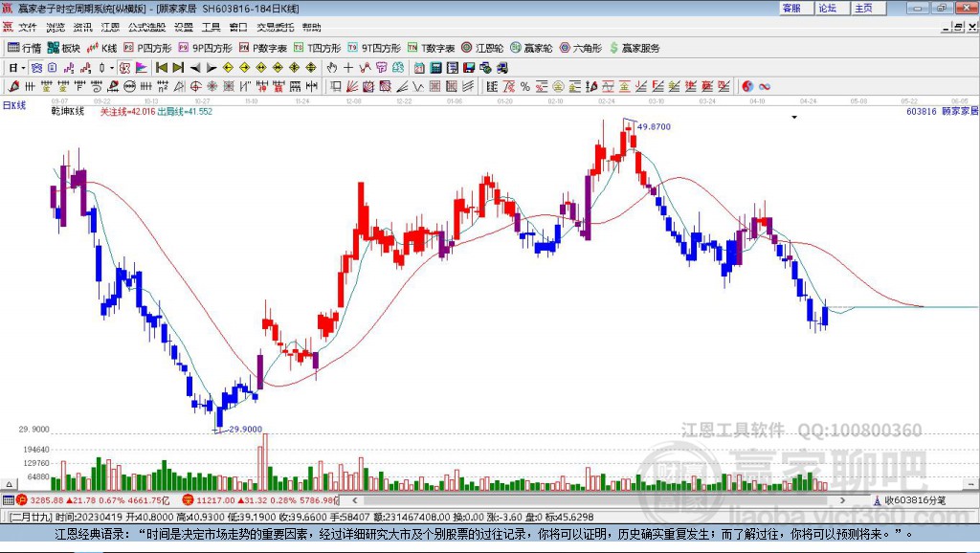Screen dimensions: 980x553
Task: Click the -29.9000 low price marker
Action: (x=244, y=429)
